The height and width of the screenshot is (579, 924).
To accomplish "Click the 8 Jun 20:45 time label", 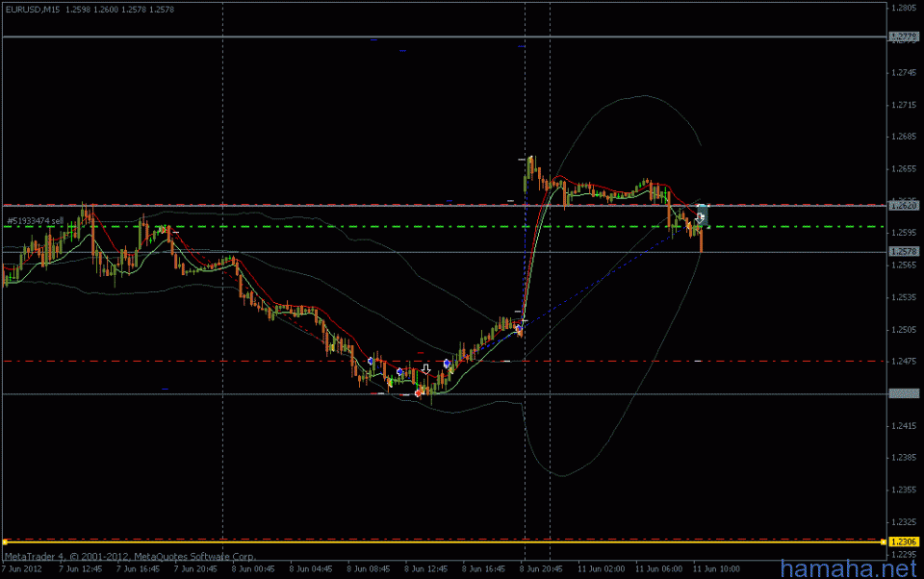I will click(x=541, y=569).
